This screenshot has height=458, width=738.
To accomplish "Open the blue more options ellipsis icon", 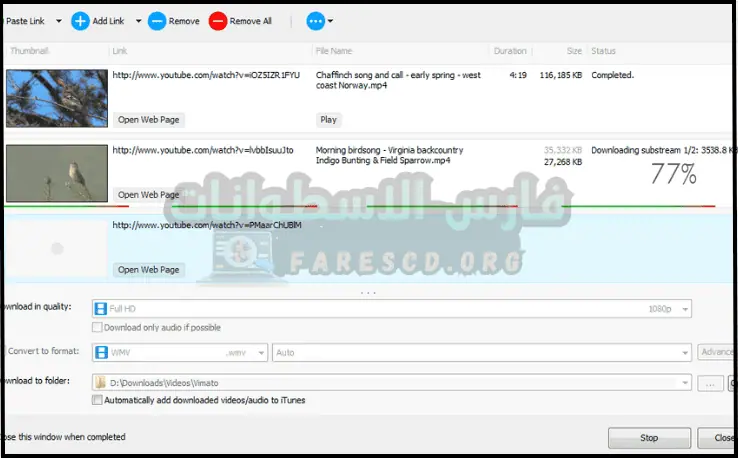I will click(x=316, y=21).
